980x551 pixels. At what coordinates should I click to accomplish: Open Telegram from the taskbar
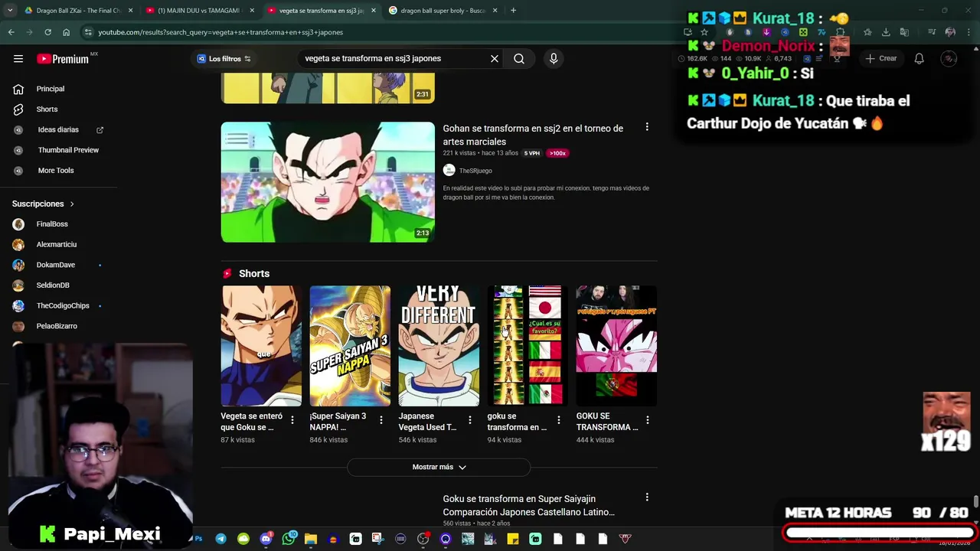pos(220,539)
